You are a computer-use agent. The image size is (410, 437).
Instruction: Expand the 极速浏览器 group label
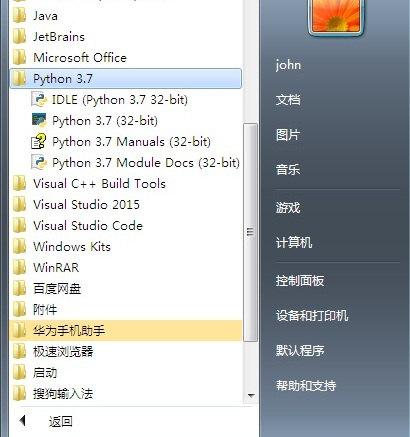63,352
